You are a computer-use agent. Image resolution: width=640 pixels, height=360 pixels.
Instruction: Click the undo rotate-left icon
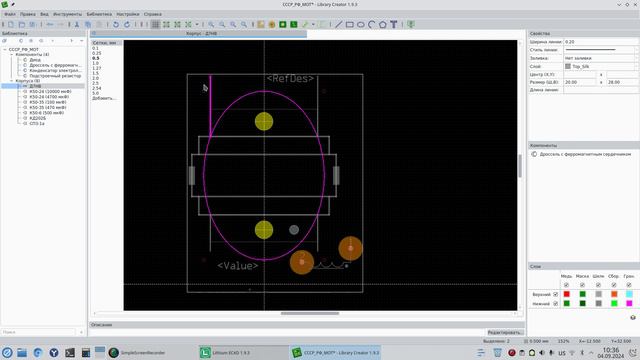point(116,24)
